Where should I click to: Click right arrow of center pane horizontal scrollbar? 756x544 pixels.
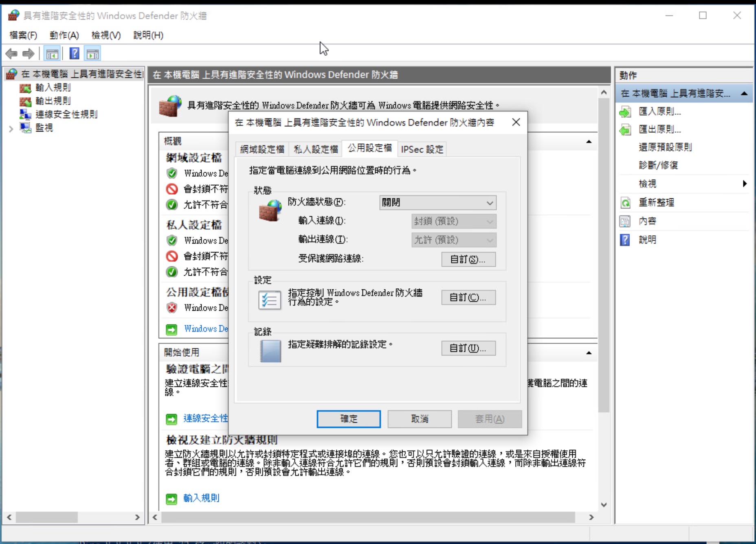click(591, 517)
